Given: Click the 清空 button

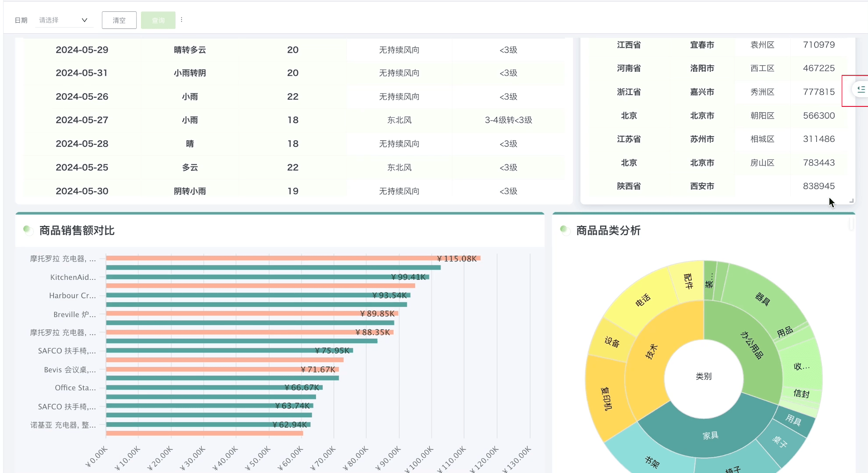Looking at the screenshot, I should tap(119, 20).
